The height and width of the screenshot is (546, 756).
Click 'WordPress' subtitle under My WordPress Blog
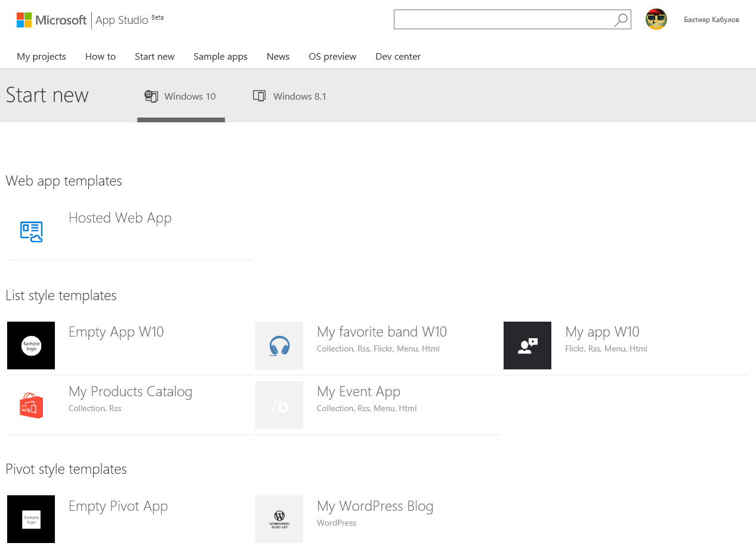tap(337, 523)
